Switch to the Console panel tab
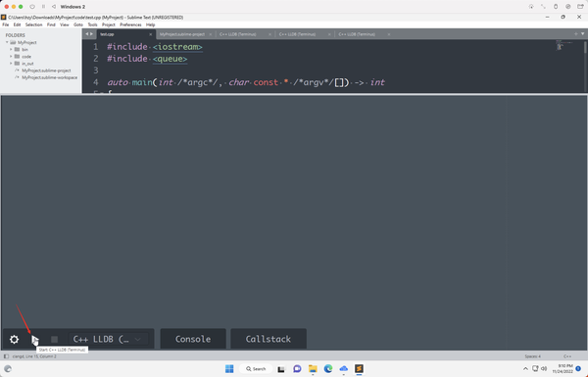The image size is (588, 377). [x=193, y=339]
